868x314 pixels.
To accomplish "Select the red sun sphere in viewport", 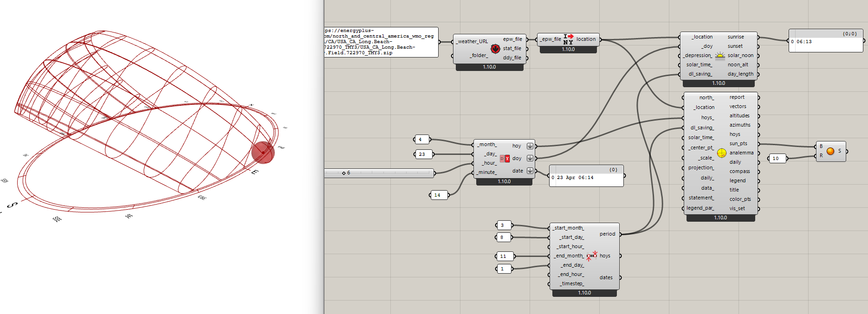I will click(x=263, y=153).
